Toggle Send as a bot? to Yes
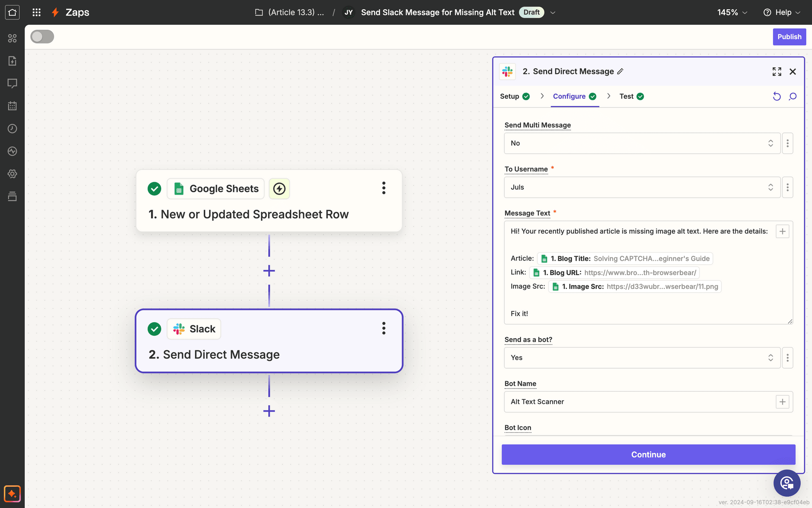Viewport: 812px width, 508px height. click(x=641, y=358)
